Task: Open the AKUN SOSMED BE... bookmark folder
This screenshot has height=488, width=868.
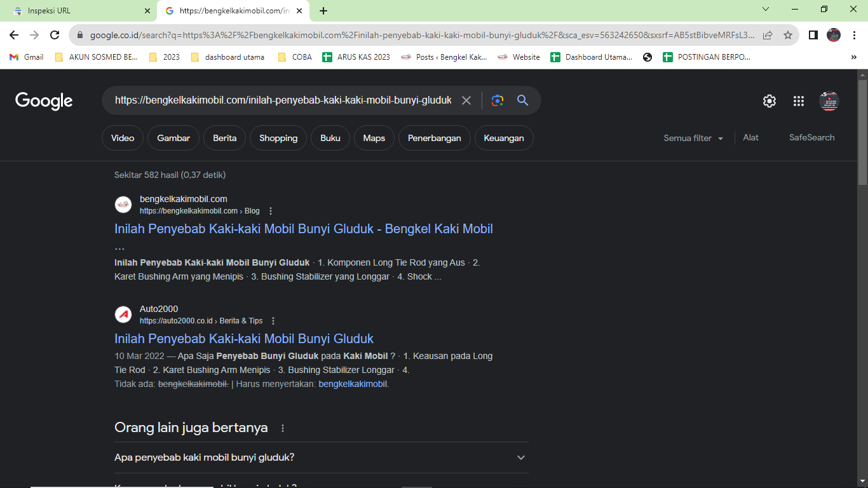Action: click(97, 57)
